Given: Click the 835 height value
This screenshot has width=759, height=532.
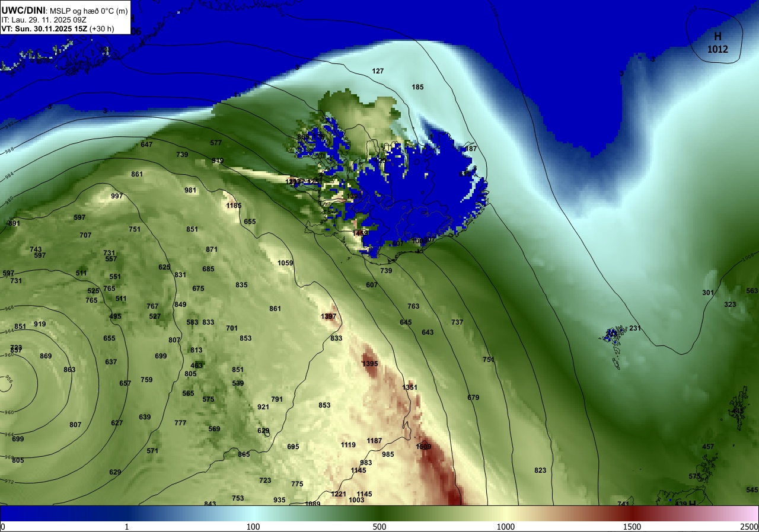Looking at the screenshot, I should point(241,285).
